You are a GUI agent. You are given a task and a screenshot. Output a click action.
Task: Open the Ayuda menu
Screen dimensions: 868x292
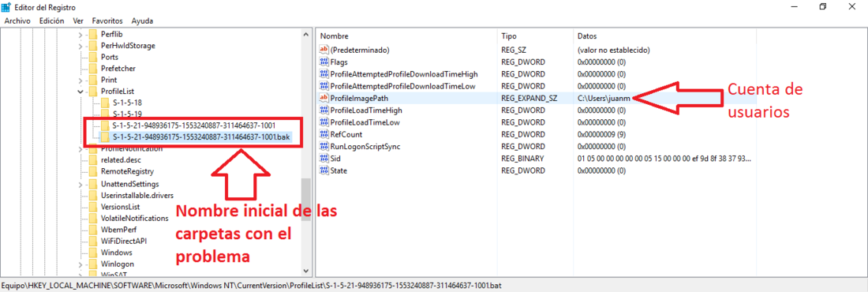[142, 21]
